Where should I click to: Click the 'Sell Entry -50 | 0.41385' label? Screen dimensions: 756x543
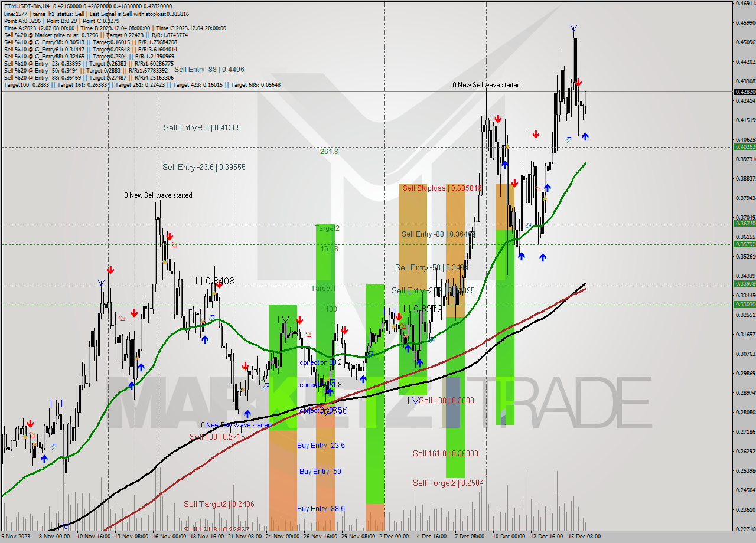point(202,127)
